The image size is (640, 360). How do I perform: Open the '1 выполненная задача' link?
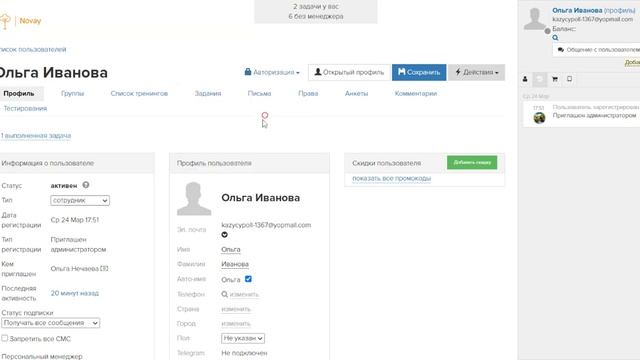pos(36,136)
